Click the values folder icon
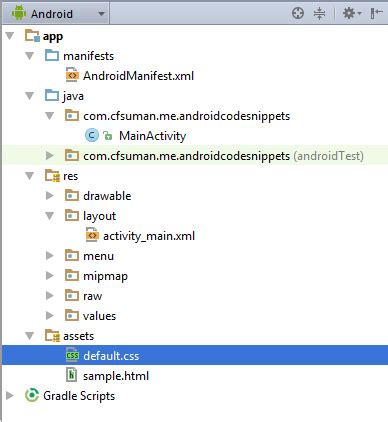 click(72, 315)
